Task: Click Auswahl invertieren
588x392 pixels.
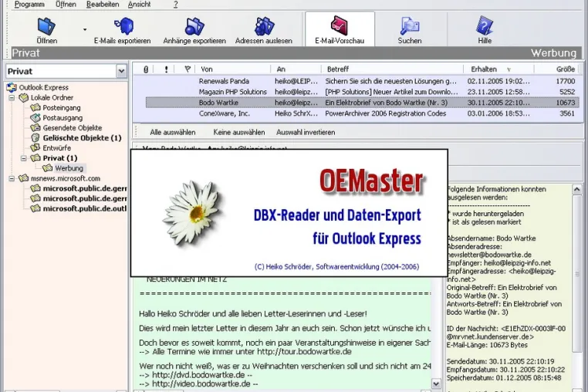Action: pos(306,133)
